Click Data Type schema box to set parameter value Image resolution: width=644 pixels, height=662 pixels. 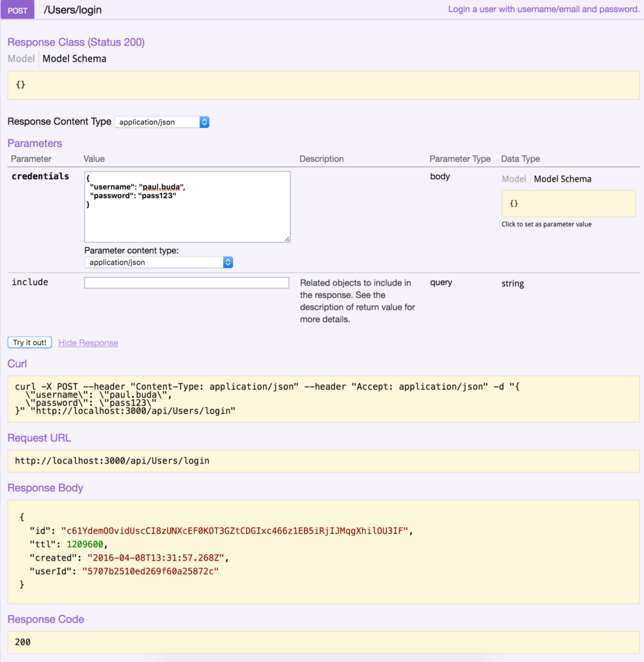point(568,204)
